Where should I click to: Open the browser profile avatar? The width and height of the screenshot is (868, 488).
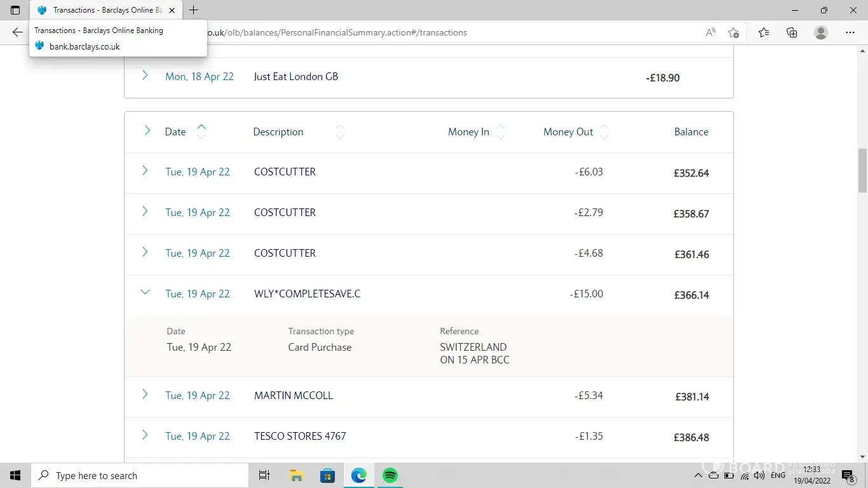coord(821,32)
